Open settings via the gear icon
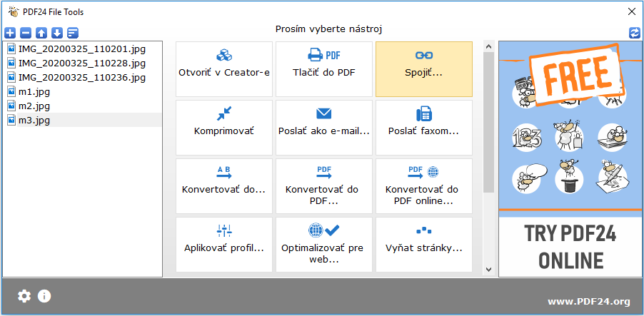644x316 pixels. (24, 296)
